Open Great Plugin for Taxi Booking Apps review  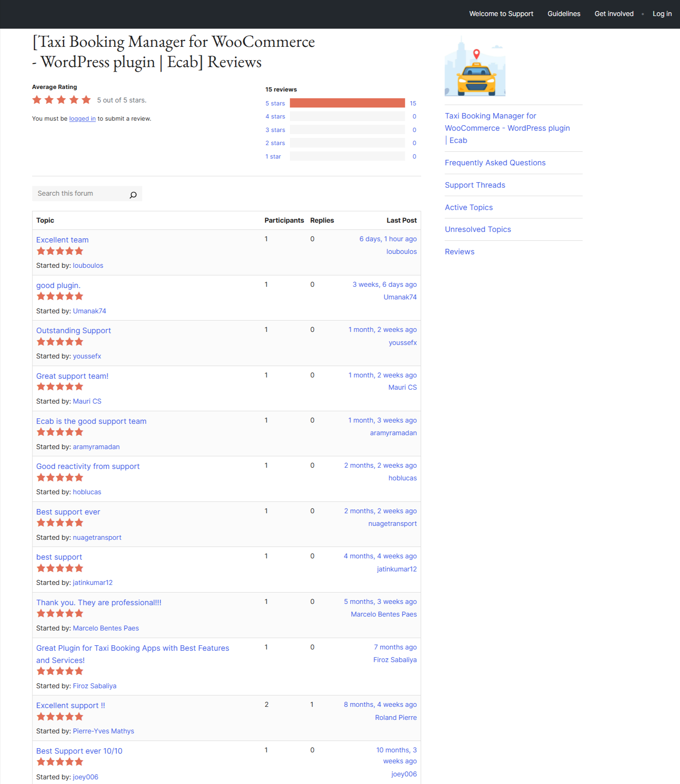point(132,654)
